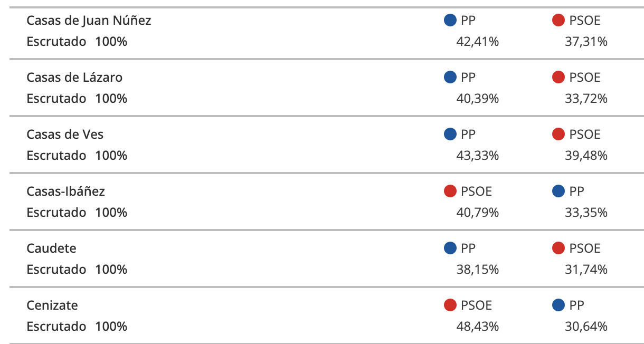This screenshot has height=344, width=644.
Task: Open the Cenizate municipality results
Action: pyautogui.click(x=52, y=305)
